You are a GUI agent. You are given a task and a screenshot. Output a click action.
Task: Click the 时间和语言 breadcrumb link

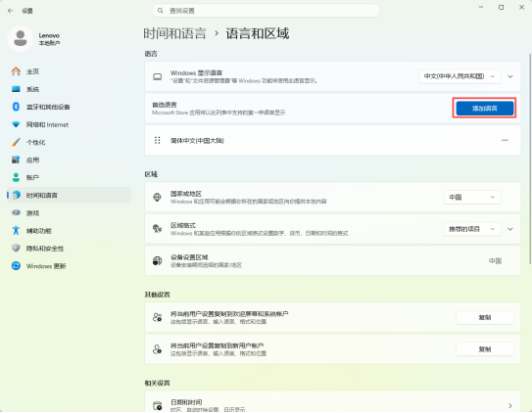[174, 33]
